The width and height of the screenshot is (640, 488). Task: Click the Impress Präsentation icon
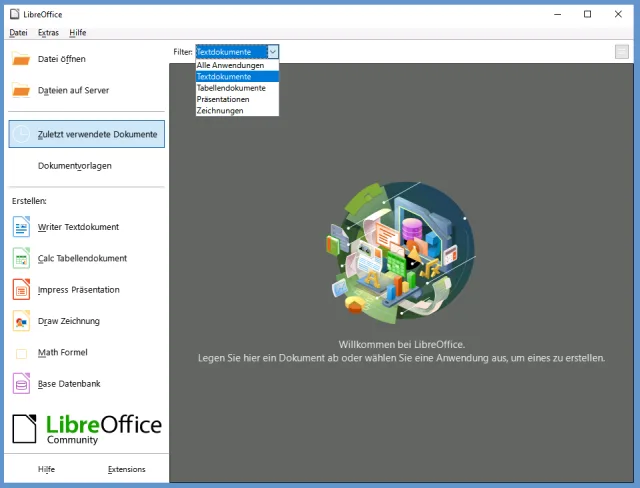(x=22, y=290)
